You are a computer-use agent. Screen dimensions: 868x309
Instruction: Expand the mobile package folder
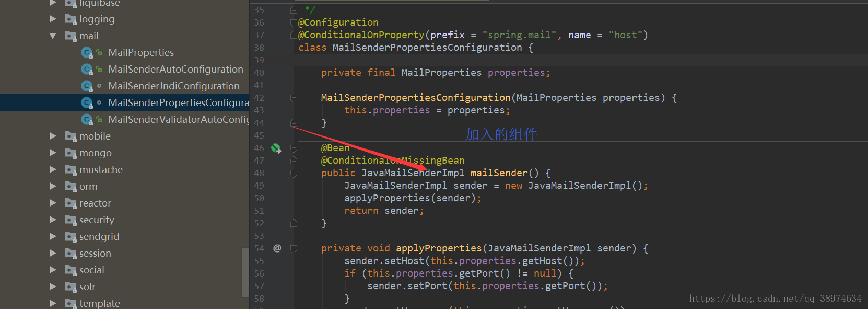53,136
